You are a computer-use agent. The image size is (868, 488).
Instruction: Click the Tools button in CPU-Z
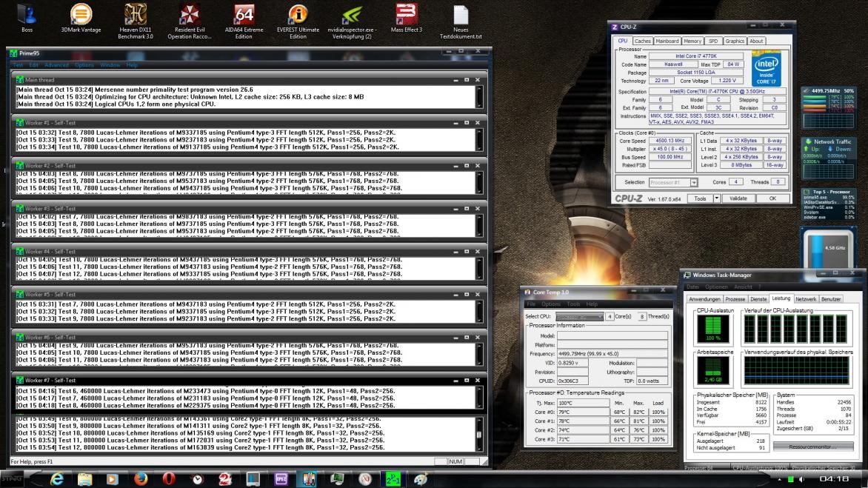[701, 198]
